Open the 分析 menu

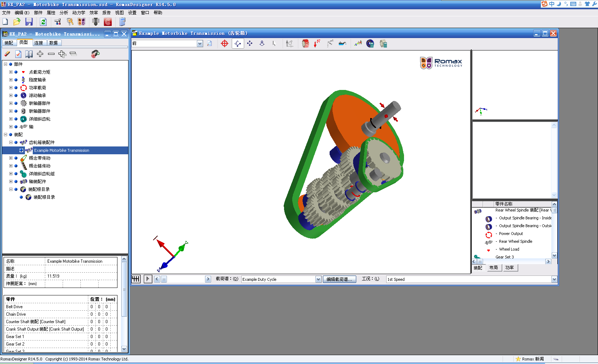tap(64, 12)
